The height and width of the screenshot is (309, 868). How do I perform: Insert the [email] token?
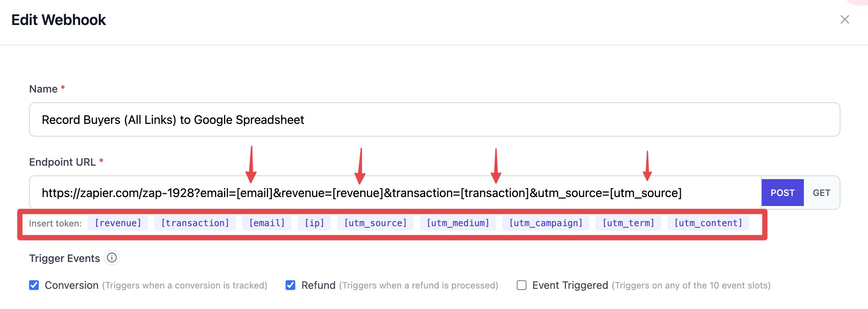(x=267, y=223)
